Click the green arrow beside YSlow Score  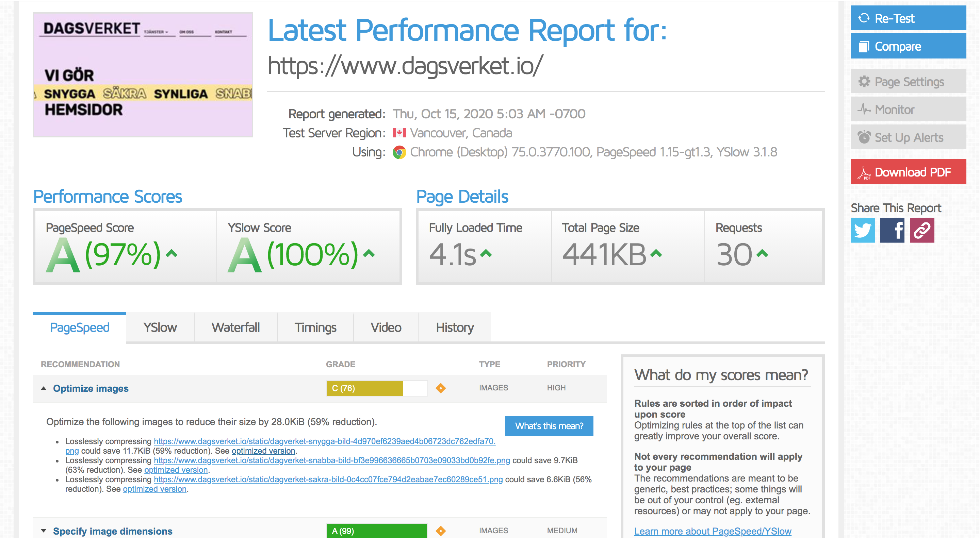tap(369, 253)
